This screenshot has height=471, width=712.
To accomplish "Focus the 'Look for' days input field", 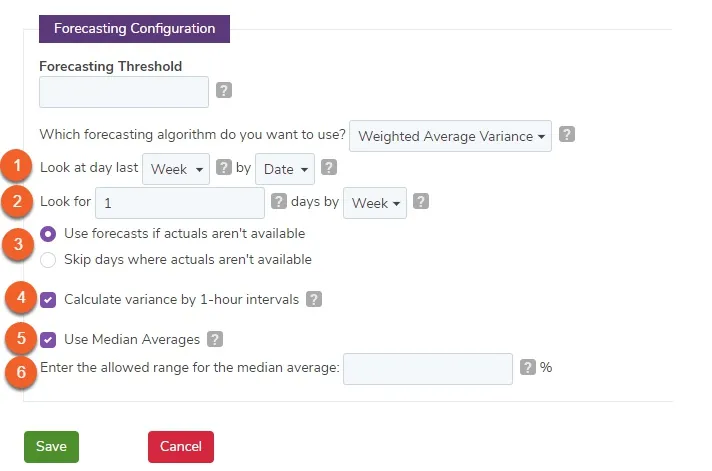I will click(180, 203).
